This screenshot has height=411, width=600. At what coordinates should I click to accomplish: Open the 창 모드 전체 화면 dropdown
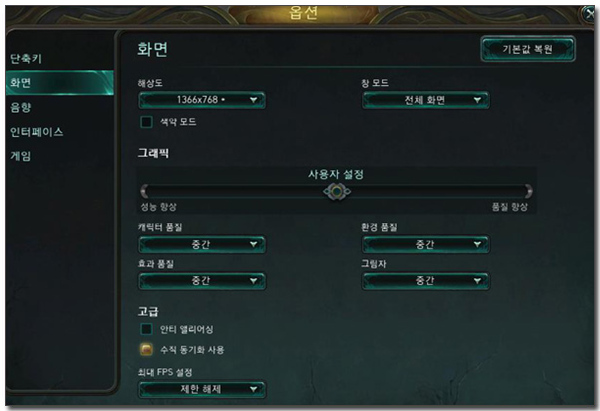coord(426,100)
